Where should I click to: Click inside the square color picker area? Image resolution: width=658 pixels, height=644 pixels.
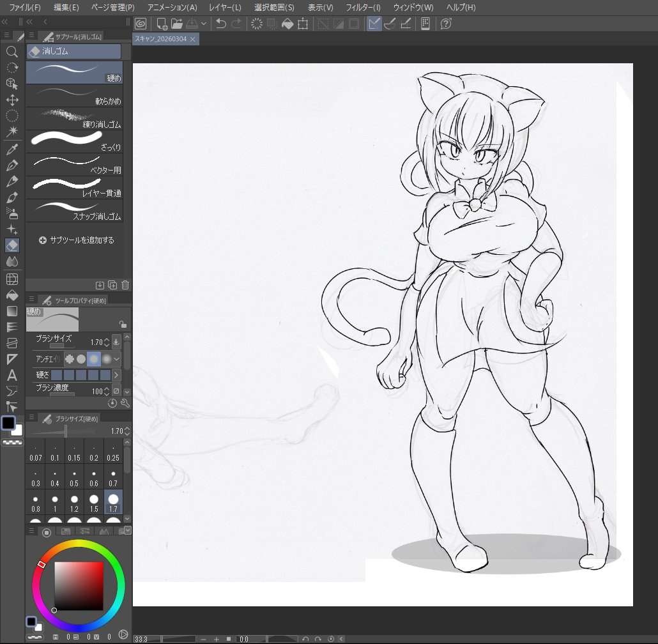click(x=79, y=586)
